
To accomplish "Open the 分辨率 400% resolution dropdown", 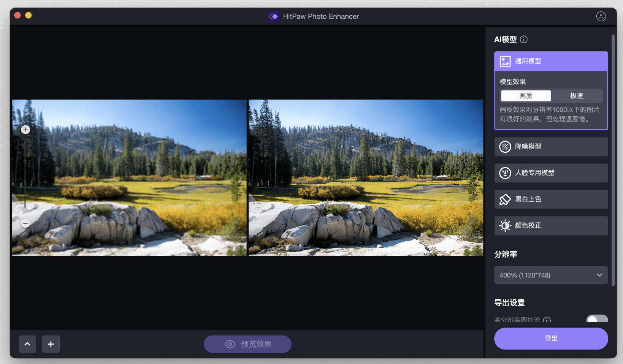I will pyautogui.click(x=551, y=275).
